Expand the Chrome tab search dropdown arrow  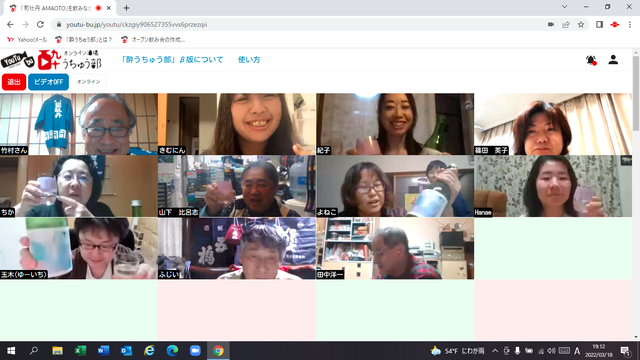pyautogui.click(x=564, y=7)
